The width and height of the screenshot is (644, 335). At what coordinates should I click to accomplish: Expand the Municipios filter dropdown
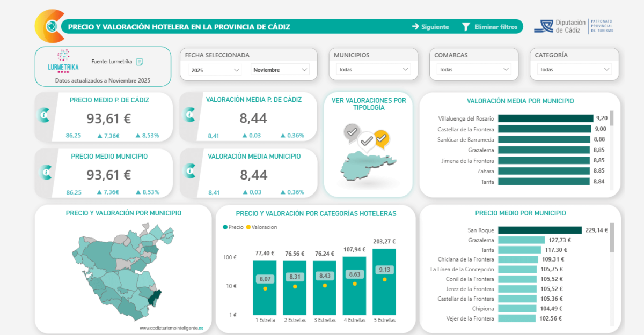374,70
